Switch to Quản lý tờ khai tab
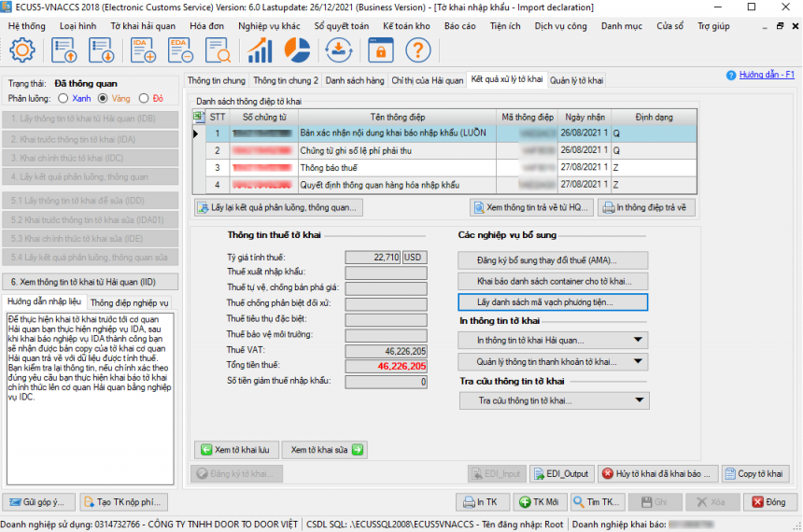This screenshot has height=532, width=803. coord(577,80)
